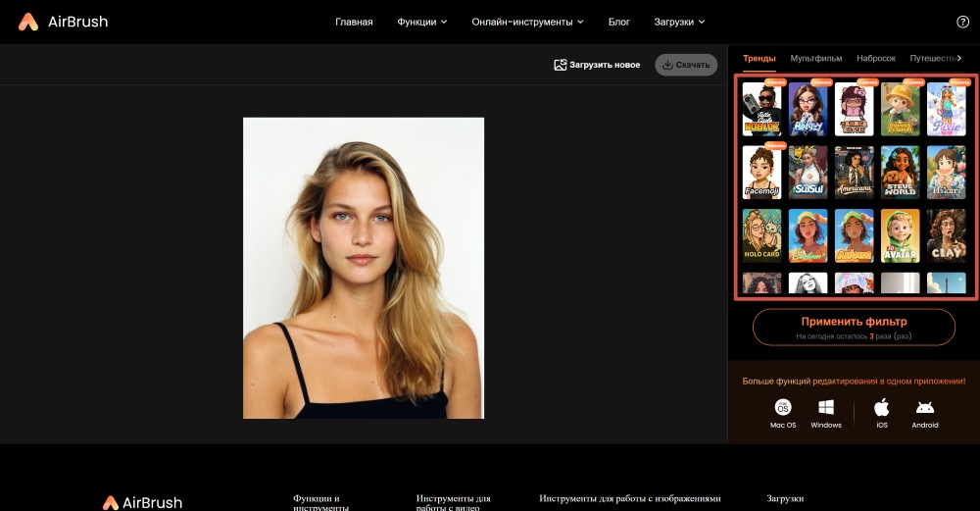980x511 pixels.
Task: Select the Clay filter thumbnail
Action: [x=946, y=235]
